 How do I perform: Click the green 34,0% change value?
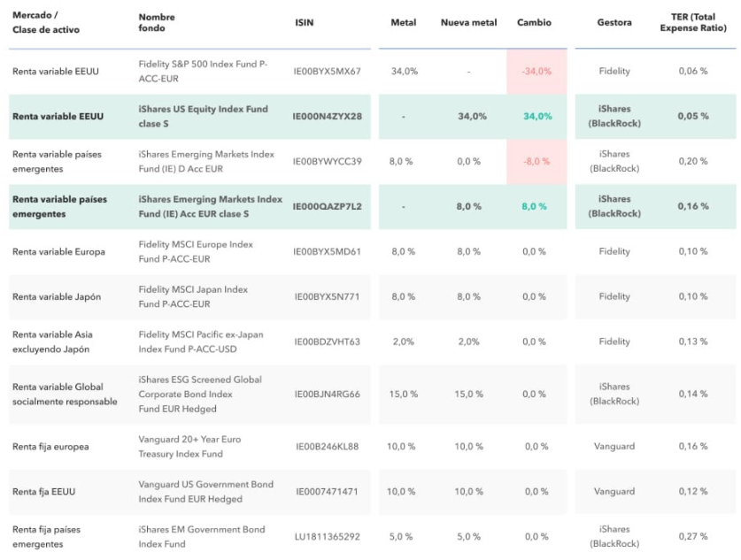(536, 117)
